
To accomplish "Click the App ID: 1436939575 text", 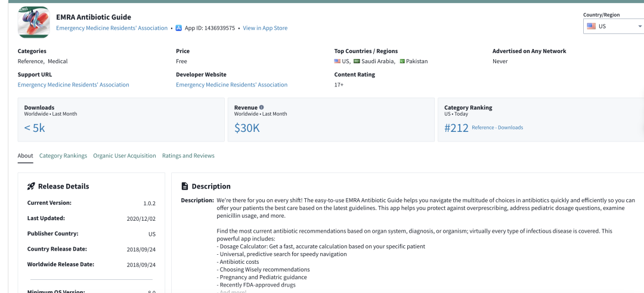I will [210, 28].
